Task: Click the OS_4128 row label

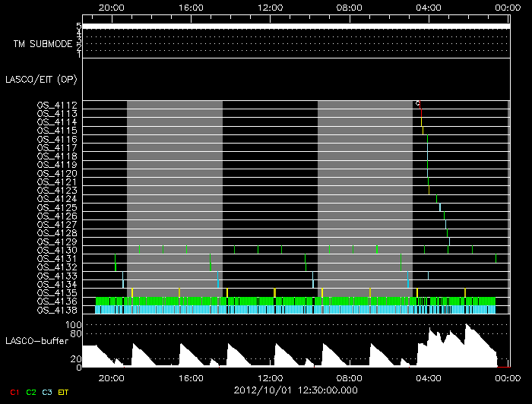Action: click(x=57, y=233)
